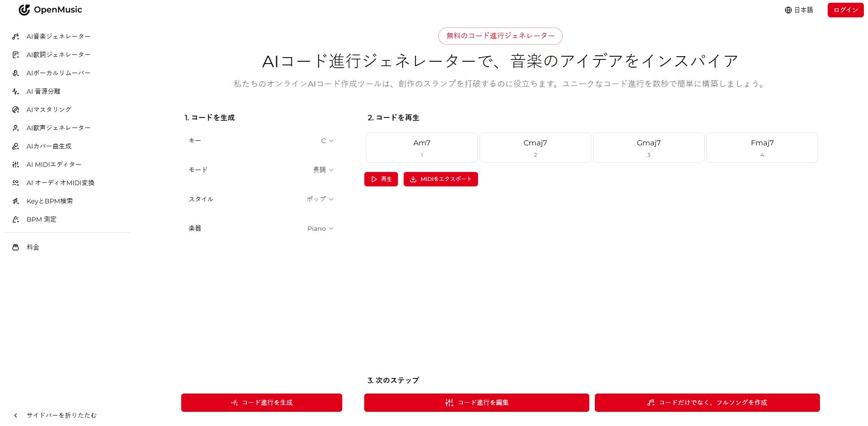
Task: Click the 2. コードを再生 heading
Action: 394,118
